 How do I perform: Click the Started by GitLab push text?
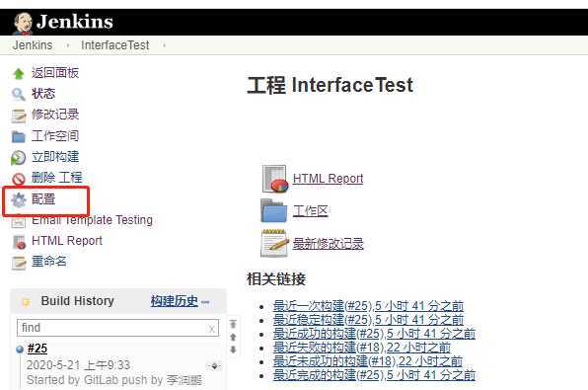(114, 380)
